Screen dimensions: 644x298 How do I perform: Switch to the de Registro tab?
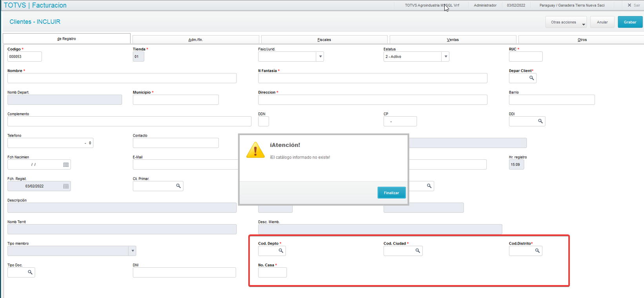[x=67, y=38]
